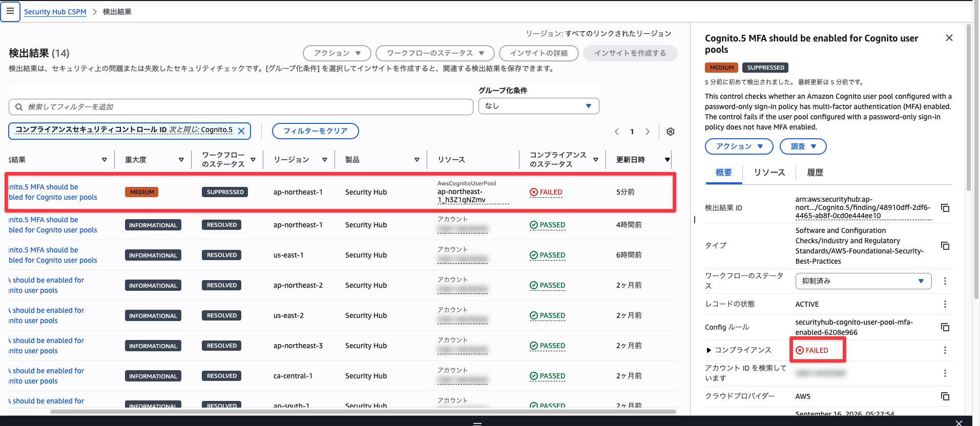
Task: Click SUPPRESSED badge in details panel
Action: point(765,68)
